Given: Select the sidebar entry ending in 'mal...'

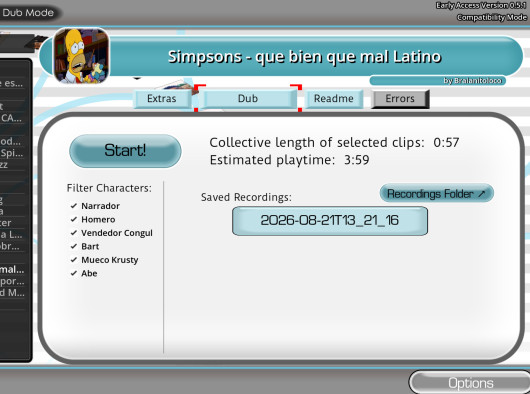Looking at the screenshot, I should click(12, 270).
